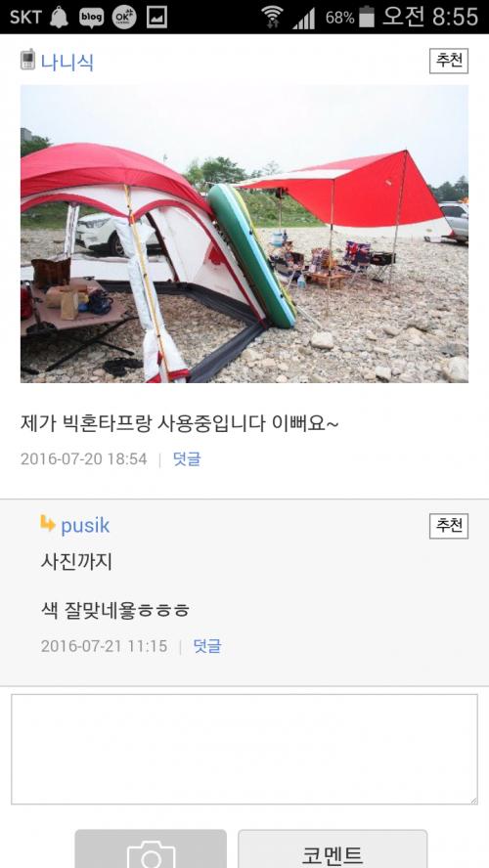Screen dimensions: 489x868
Task: Tap the camera icon button to attach photo
Action: coord(151,849)
